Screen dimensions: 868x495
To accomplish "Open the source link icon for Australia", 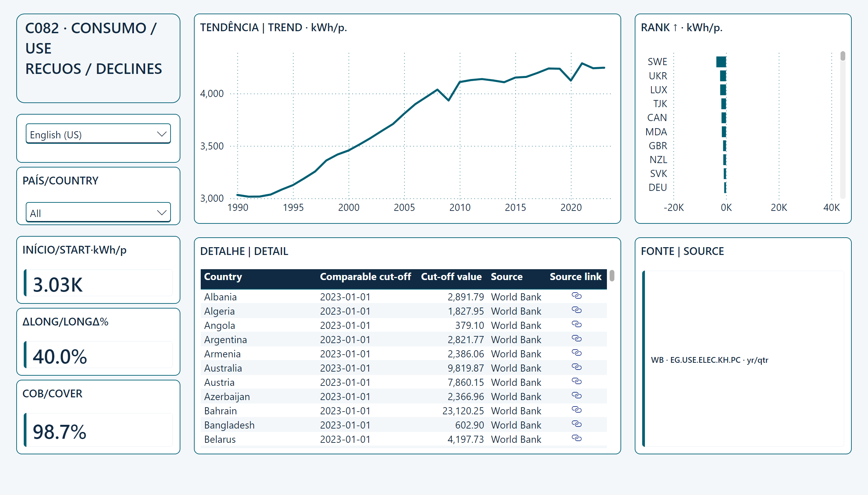I will pos(576,367).
